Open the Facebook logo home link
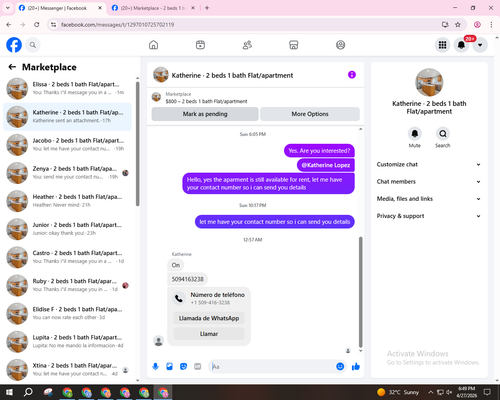The image size is (500, 400). coord(14,45)
